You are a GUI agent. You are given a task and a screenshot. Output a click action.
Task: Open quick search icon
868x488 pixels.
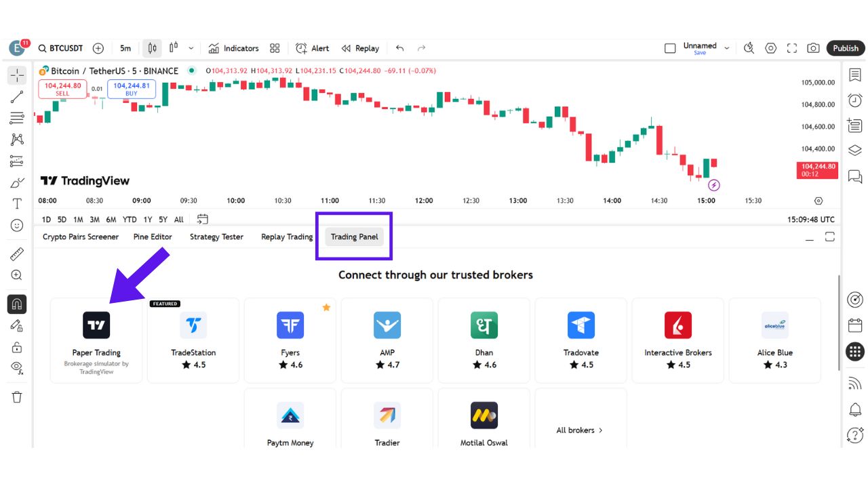click(749, 48)
